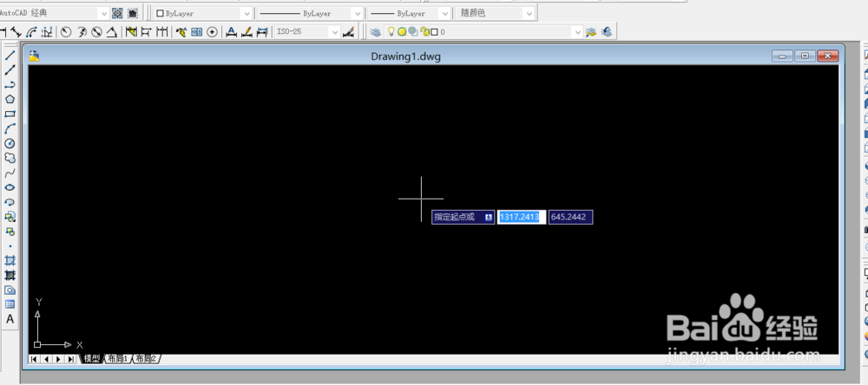Click the Dimension Update tool
The image size is (868, 385).
(262, 32)
